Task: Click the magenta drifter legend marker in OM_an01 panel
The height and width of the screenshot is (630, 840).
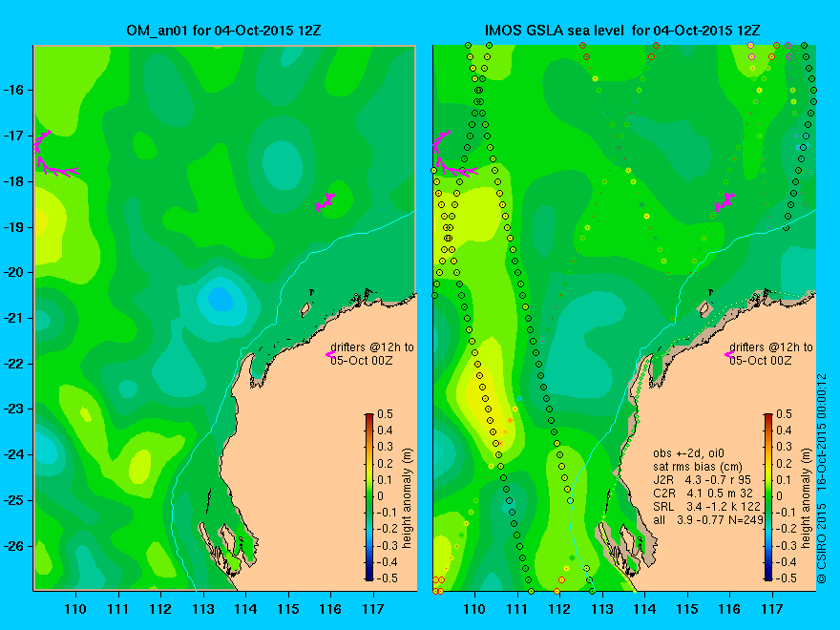Action: click(330, 354)
